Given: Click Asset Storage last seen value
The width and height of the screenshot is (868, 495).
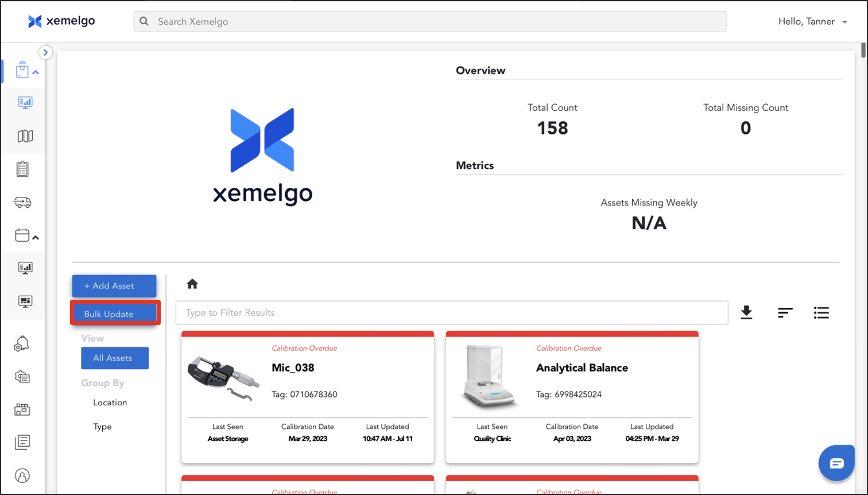Looking at the screenshot, I should coord(228,439).
